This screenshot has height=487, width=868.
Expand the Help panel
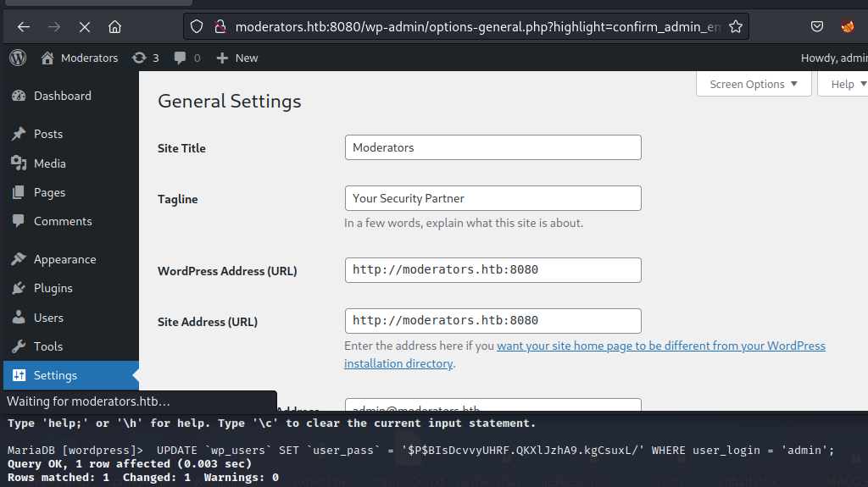[848, 84]
